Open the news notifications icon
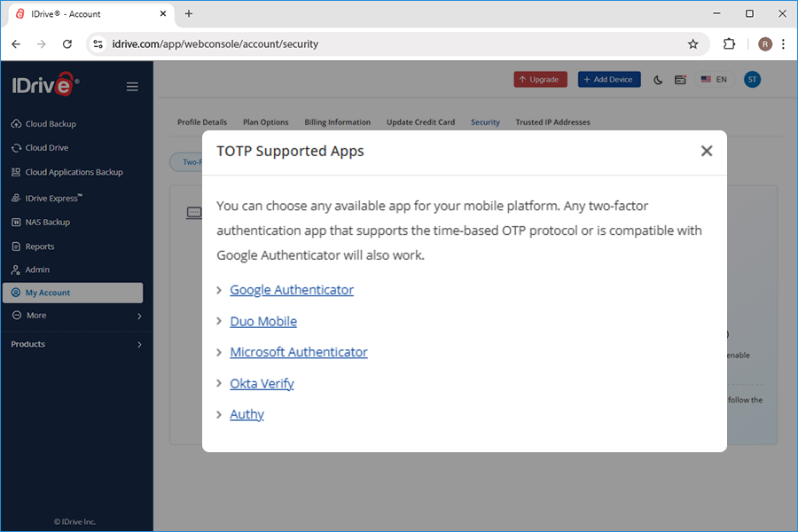Screen dimensions: 798x532 click(x=680, y=80)
